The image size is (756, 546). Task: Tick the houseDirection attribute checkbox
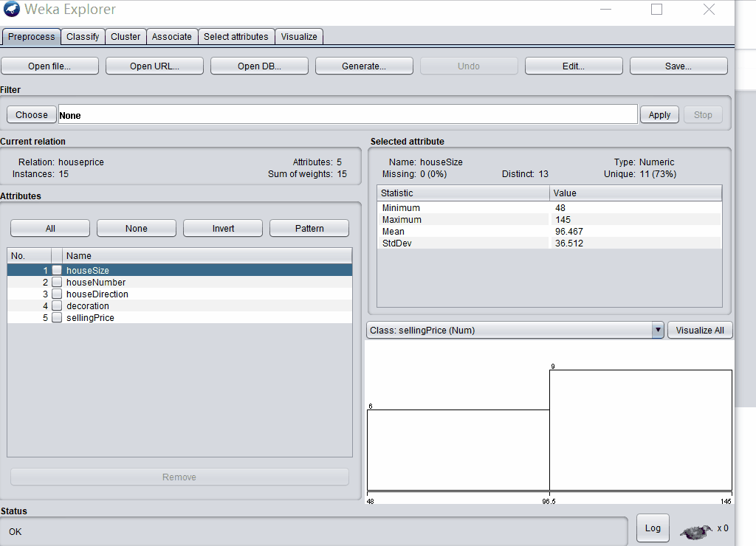pos(57,294)
